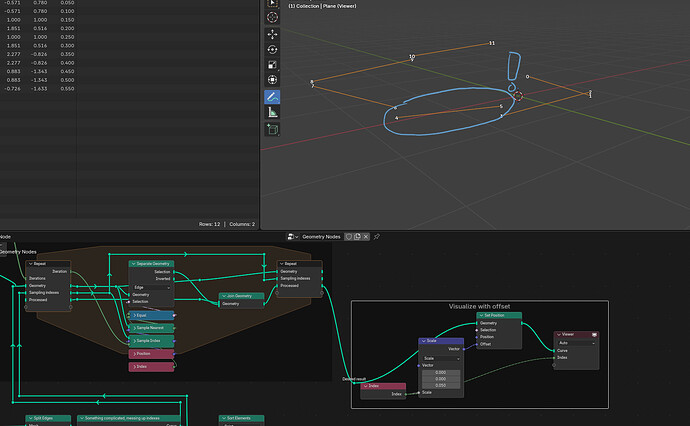Open Edge domain dropdown in Separate Geometry

pyautogui.click(x=151, y=287)
